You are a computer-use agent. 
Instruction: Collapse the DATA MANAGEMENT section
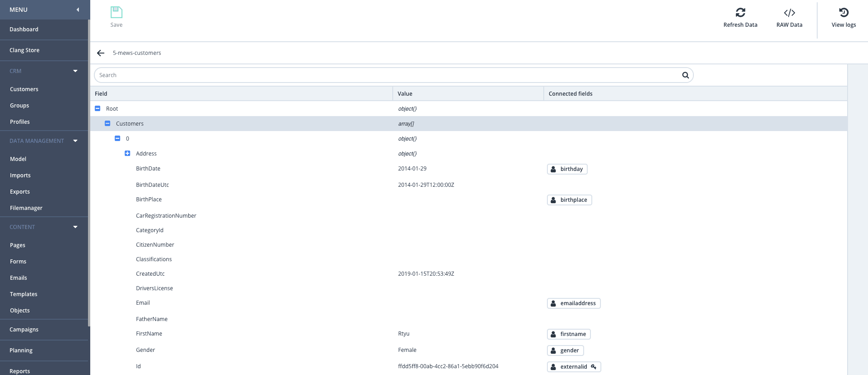point(75,141)
